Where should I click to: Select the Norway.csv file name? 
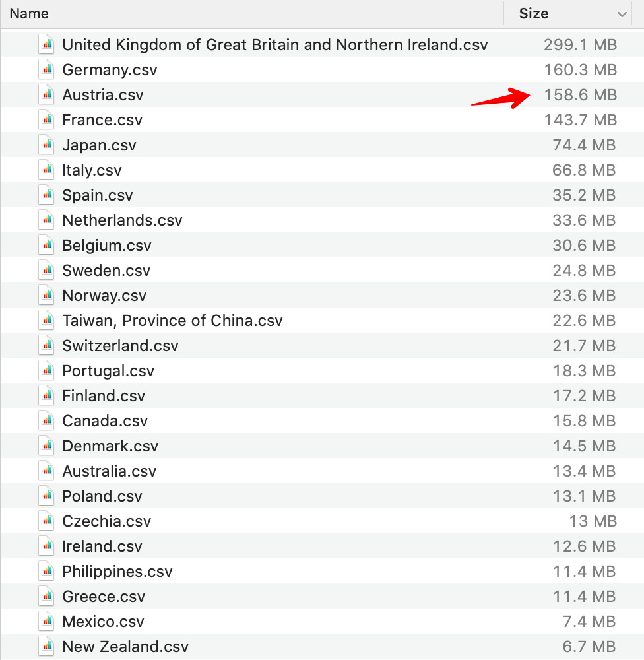(104, 296)
